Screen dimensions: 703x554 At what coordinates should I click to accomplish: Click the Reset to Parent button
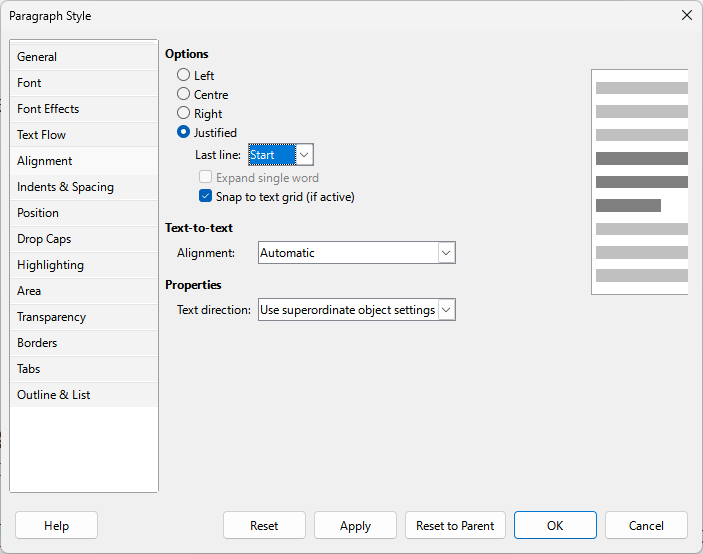pyautogui.click(x=455, y=525)
